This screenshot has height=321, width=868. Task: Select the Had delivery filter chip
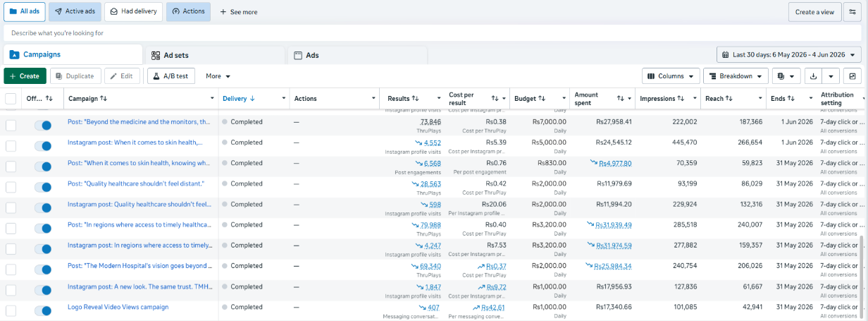click(x=134, y=12)
